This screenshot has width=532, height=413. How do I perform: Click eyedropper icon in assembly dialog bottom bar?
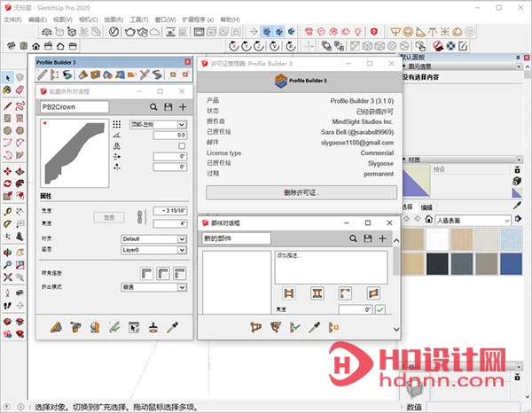pyautogui.click(x=315, y=327)
